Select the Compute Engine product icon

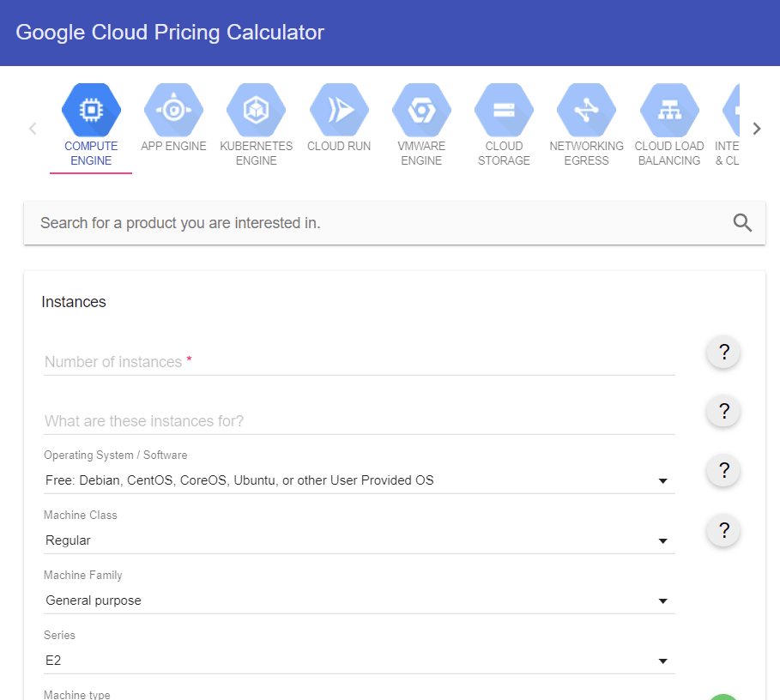click(x=91, y=110)
